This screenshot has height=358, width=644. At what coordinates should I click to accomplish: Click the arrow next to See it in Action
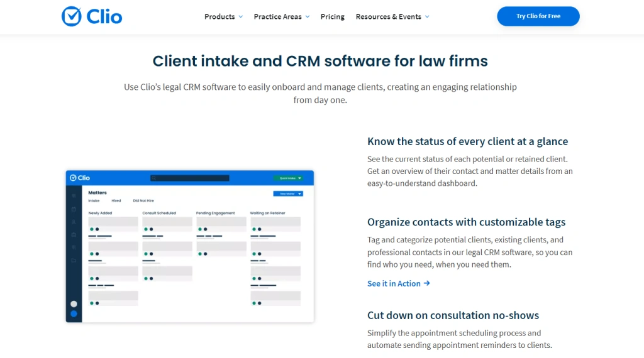pyautogui.click(x=427, y=283)
